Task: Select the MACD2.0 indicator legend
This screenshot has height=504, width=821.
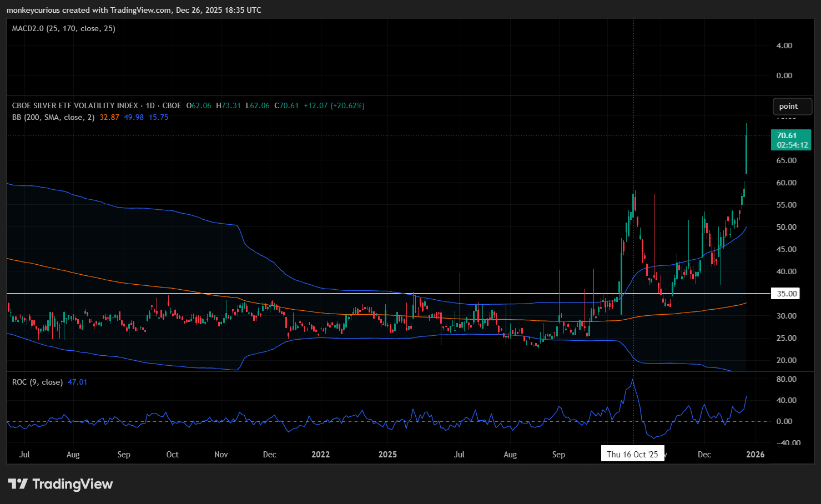Action: (x=64, y=28)
